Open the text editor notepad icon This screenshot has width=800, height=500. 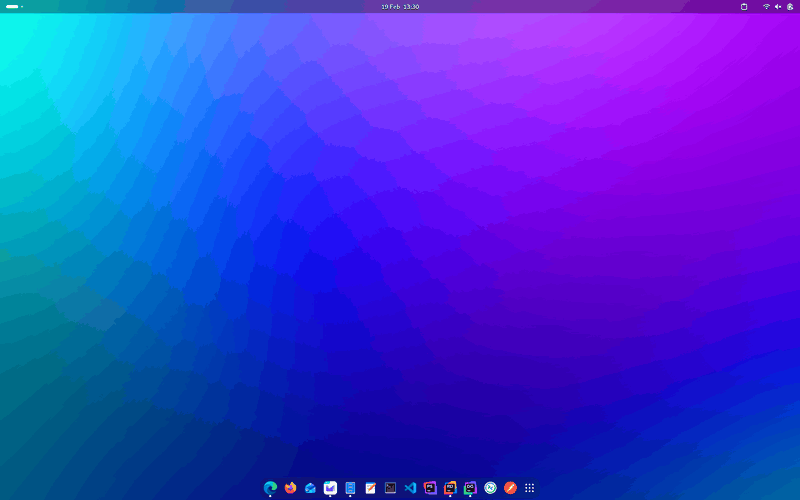click(x=370, y=487)
